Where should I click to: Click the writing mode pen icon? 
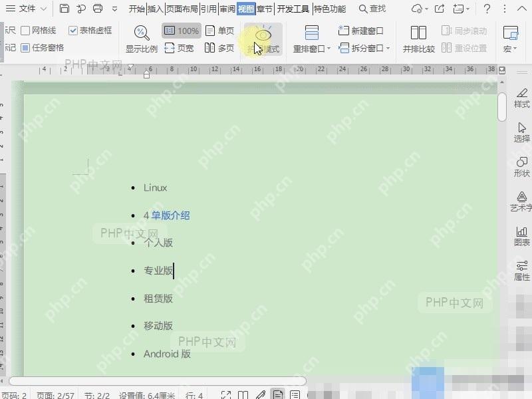(261, 394)
